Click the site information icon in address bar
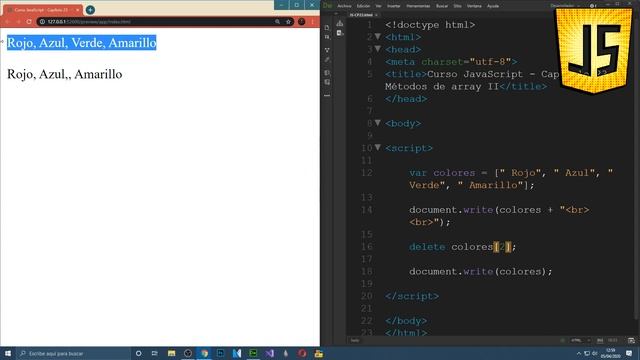640x360 pixels. [42, 22]
